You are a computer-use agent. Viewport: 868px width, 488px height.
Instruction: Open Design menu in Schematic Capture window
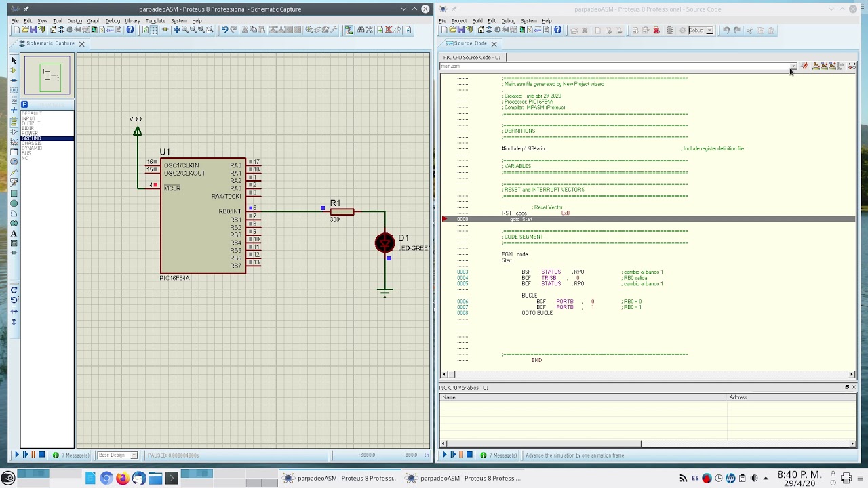(75, 21)
